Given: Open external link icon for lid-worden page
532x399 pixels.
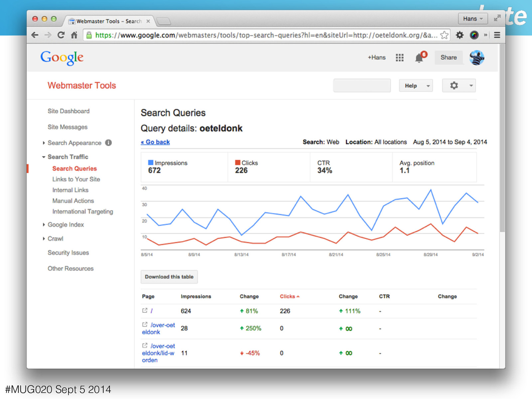Looking at the screenshot, I should tap(145, 345).
